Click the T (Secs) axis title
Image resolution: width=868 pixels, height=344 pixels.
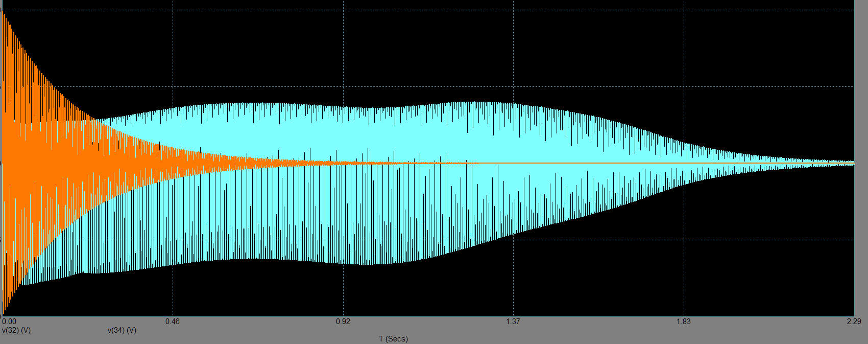[393, 339]
